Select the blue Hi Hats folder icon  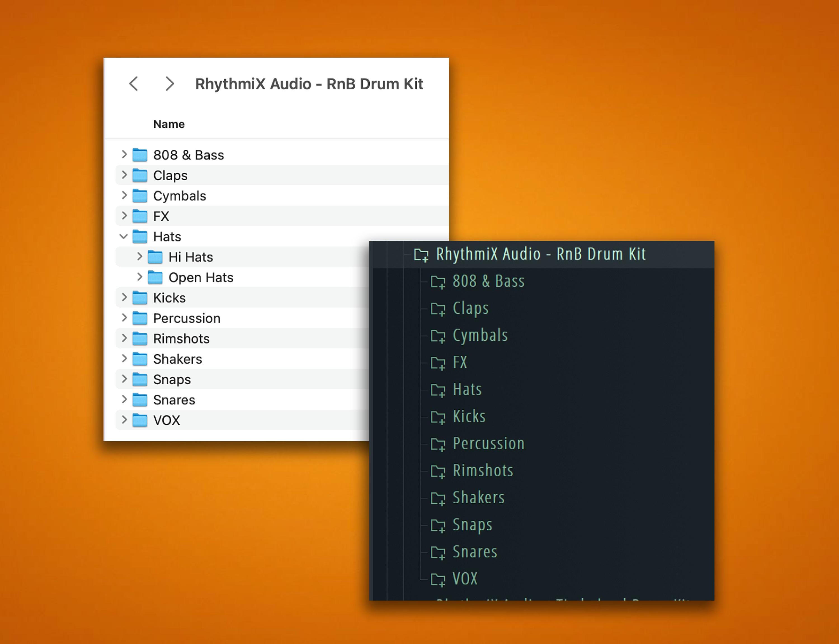(155, 257)
